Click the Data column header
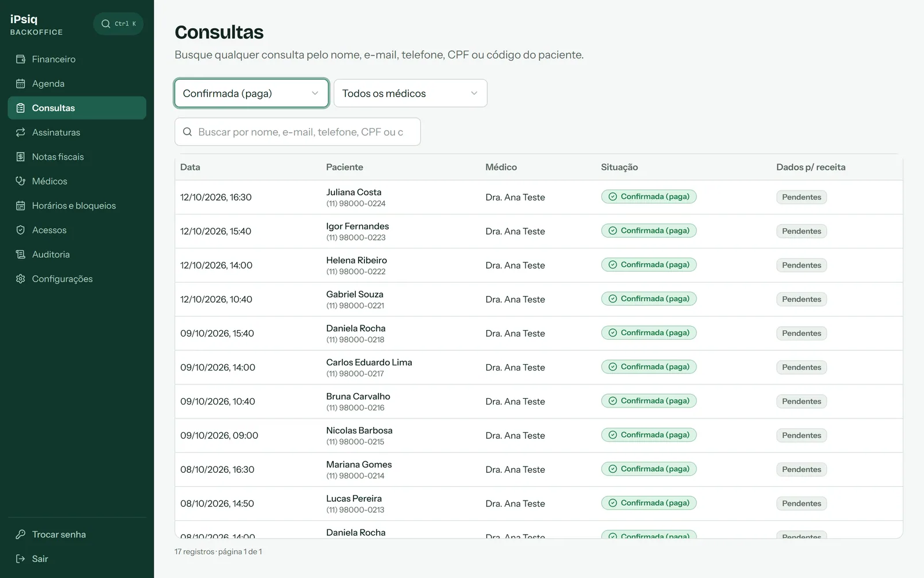Image resolution: width=924 pixels, height=578 pixels. [190, 167]
